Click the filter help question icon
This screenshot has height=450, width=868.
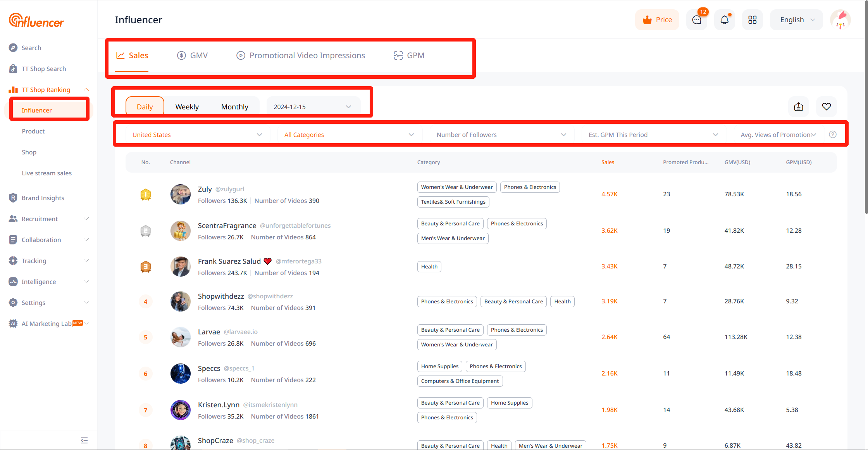pyautogui.click(x=833, y=135)
